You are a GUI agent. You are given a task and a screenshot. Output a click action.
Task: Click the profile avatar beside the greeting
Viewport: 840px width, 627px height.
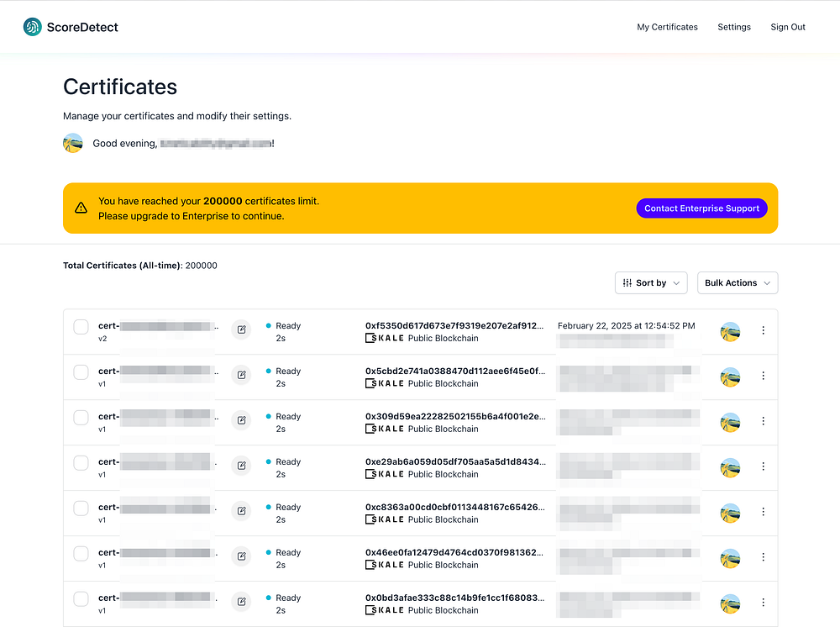click(73, 143)
